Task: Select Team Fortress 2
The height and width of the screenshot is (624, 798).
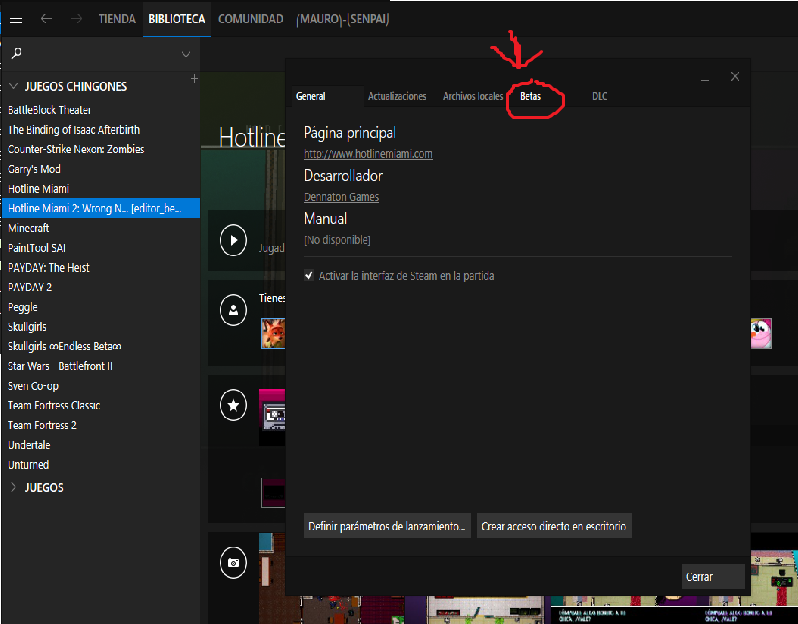Action: pos(101,425)
